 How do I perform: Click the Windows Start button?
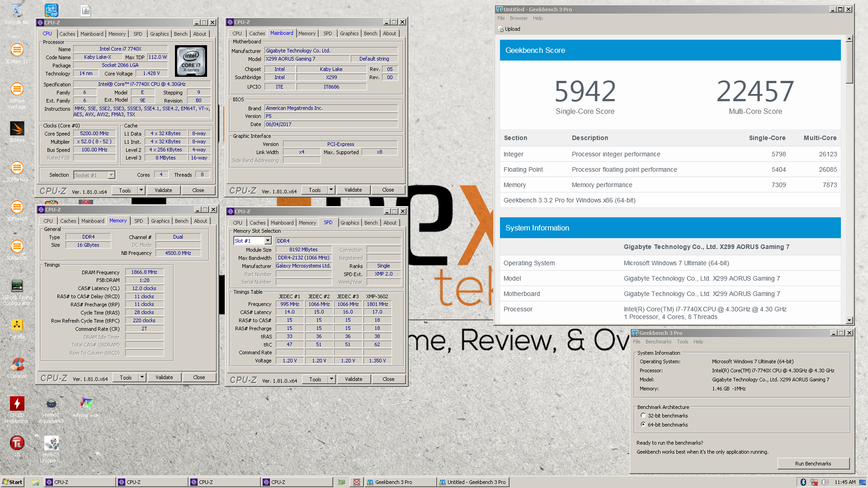pos(12,482)
